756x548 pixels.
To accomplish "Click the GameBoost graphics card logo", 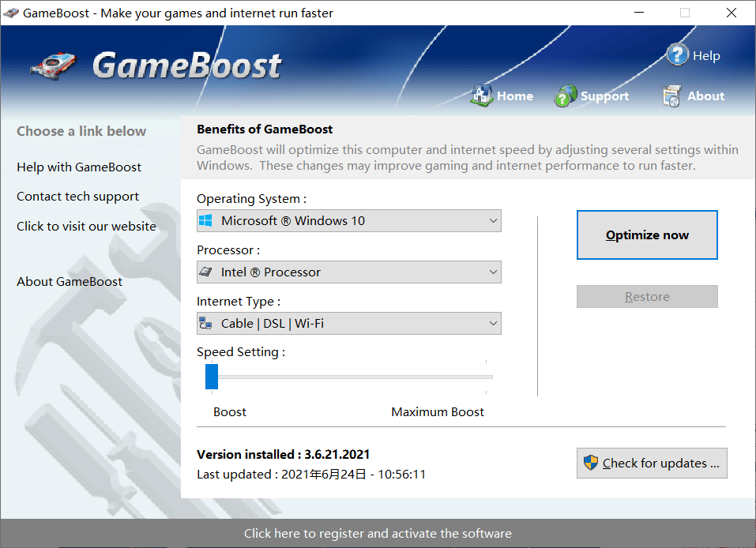I will click(x=52, y=66).
